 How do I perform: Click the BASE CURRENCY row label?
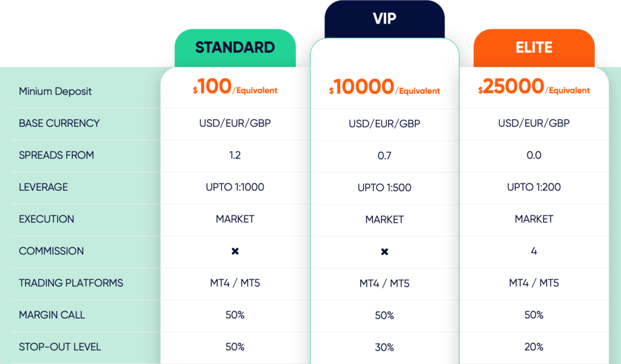coord(59,123)
